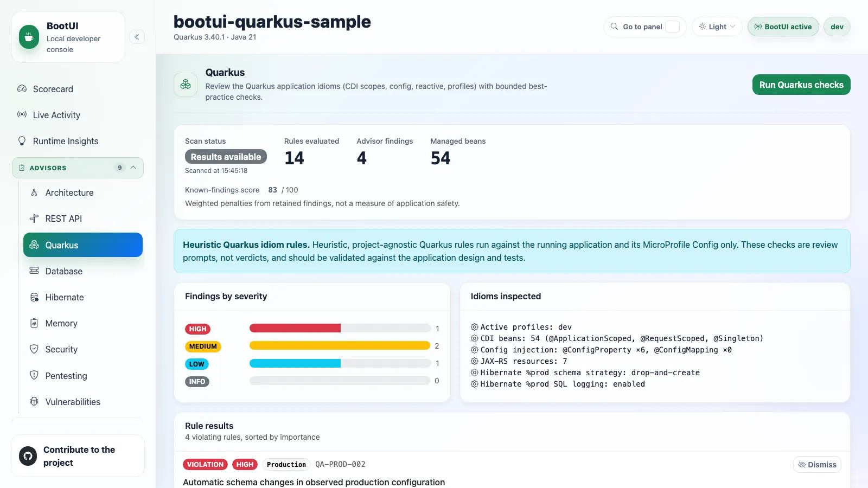
Task: Click the search magnifier in Go to panel
Action: [x=614, y=27]
